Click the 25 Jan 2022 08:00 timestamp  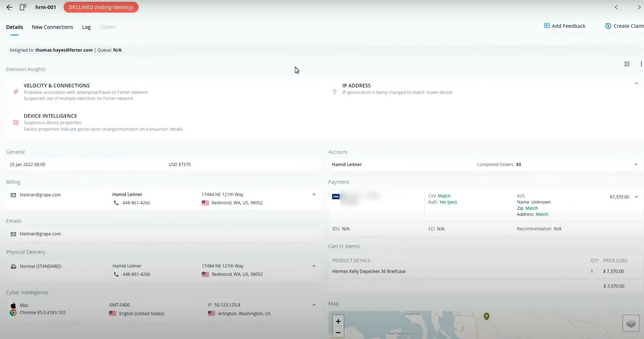click(x=27, y=165)
